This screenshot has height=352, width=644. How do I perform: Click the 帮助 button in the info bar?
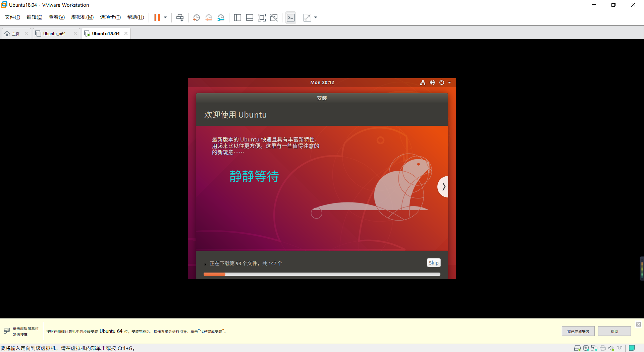(x=614, y=331)
